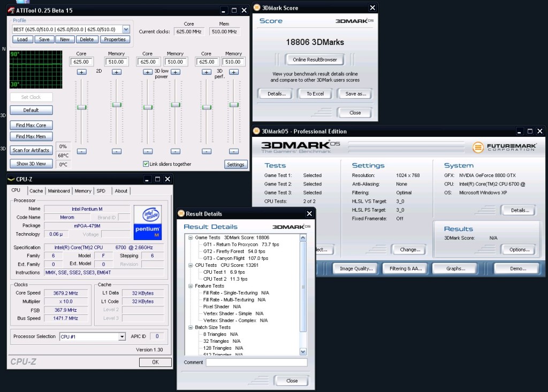This screenshot has width=548, height=392.
Task: Collapse the Game Tests tree node
Action: pos(191,237)
